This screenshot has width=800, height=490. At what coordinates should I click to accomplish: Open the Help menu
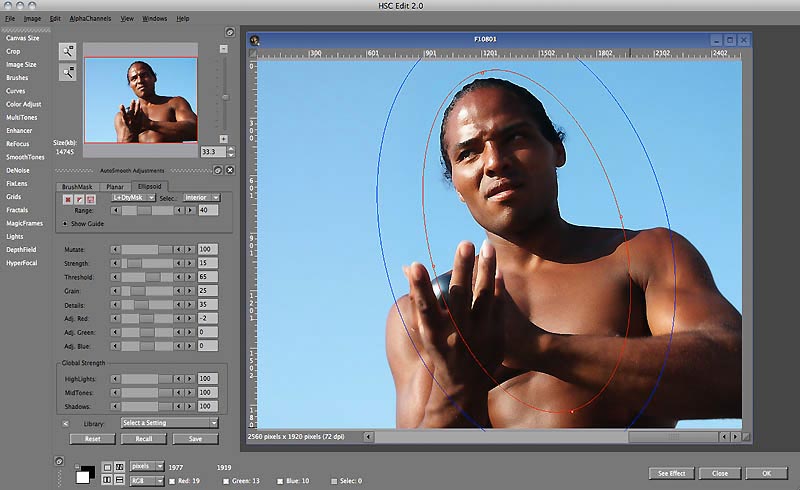(183, 18)
